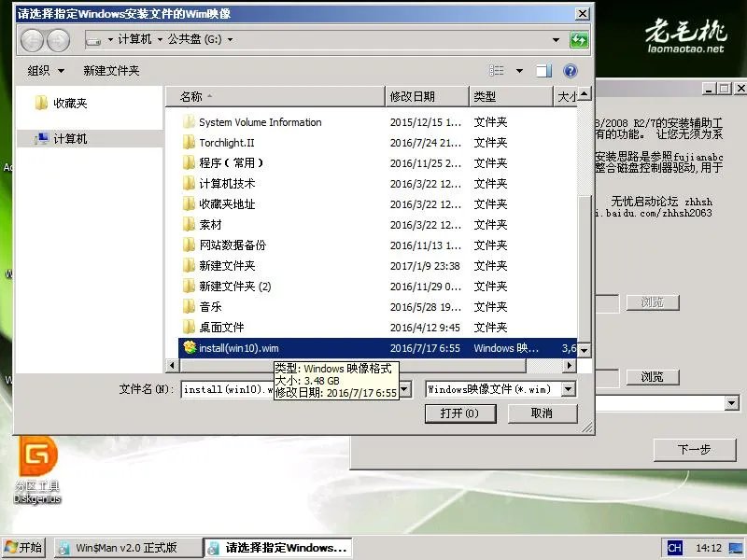The width and height of the screenshot is (747, 560).
Task: Show the preview pane in the dialog
Action: coord(543,70)
